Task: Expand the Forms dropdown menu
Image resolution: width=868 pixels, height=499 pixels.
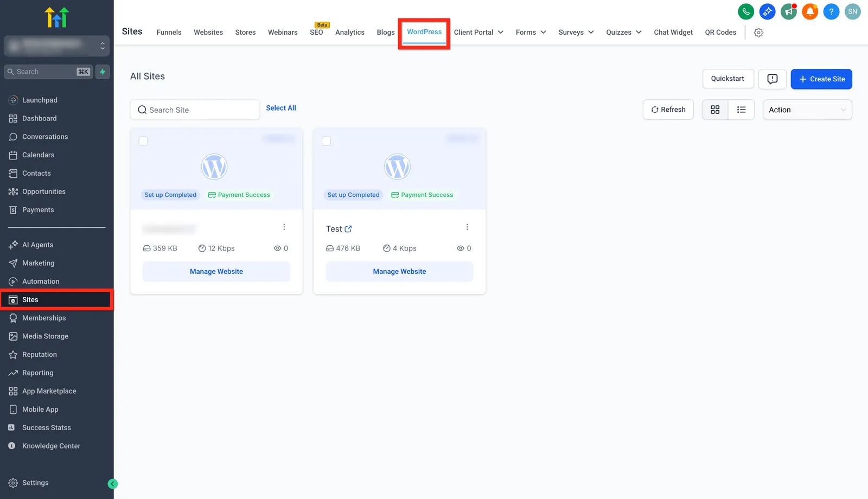Action: tap(531, 33)
